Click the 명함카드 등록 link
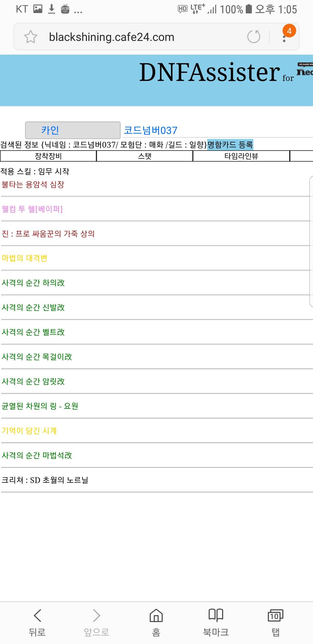This screenshot has width=313, height=644. pos(230,144)
